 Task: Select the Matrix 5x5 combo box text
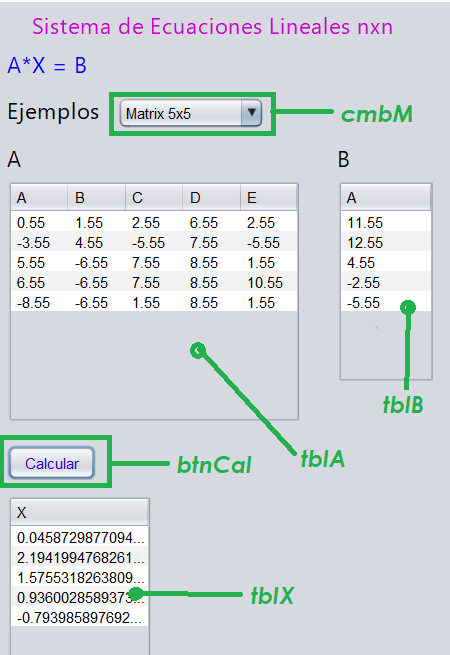click(158, 114)
